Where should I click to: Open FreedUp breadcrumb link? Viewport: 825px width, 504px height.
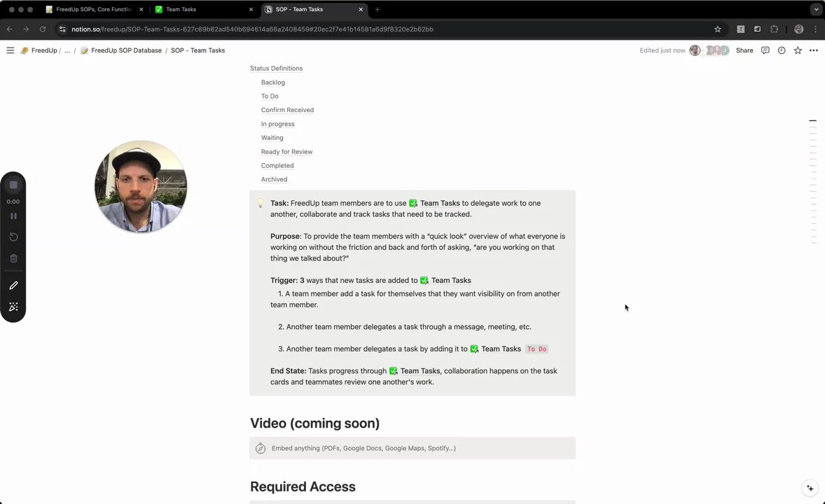pyautogui.click(x=39, y=50)
